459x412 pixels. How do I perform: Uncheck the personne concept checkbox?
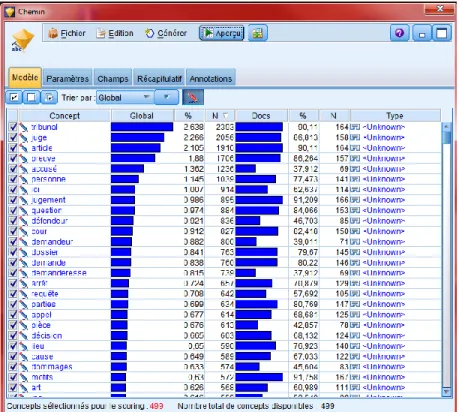(x=13, y=179)
